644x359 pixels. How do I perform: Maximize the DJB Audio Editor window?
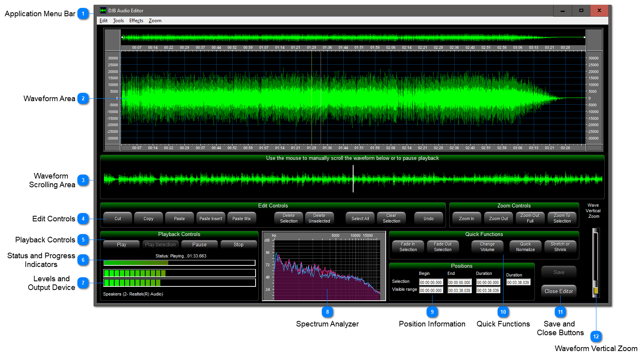pos(581,11)
